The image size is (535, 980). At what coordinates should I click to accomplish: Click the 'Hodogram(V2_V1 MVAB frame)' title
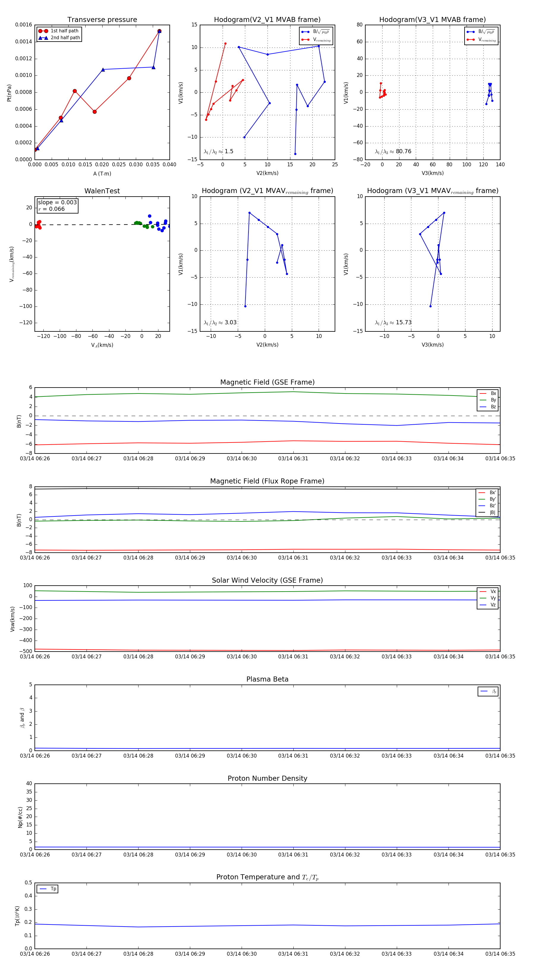pos(267,20)
